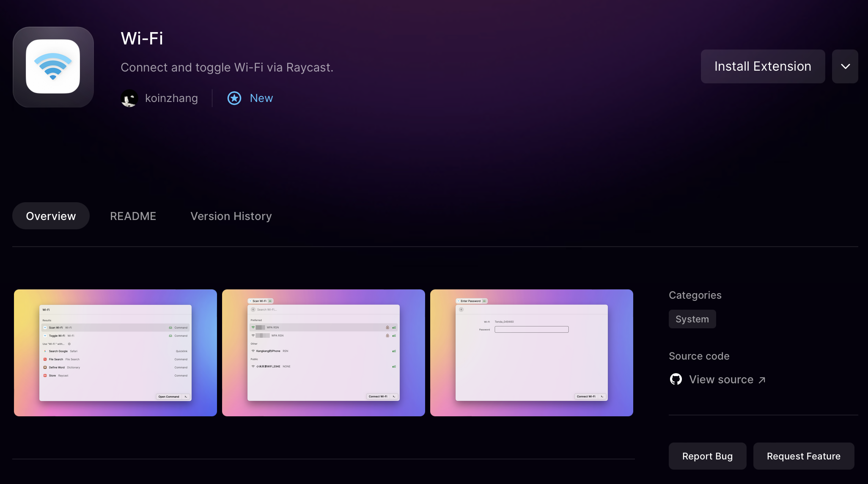Click the external arrow beside View source

[x=762, y=380]
